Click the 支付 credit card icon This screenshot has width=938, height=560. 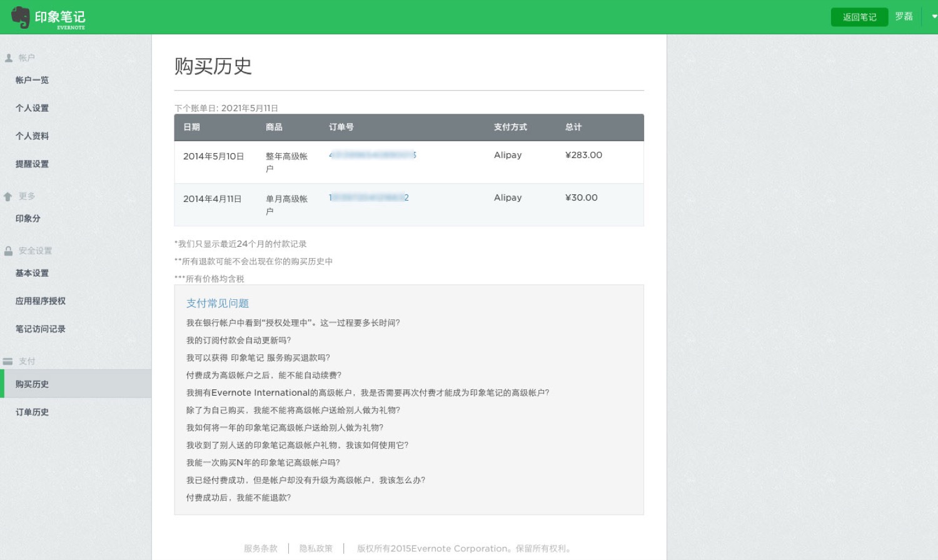click(8, 361)
